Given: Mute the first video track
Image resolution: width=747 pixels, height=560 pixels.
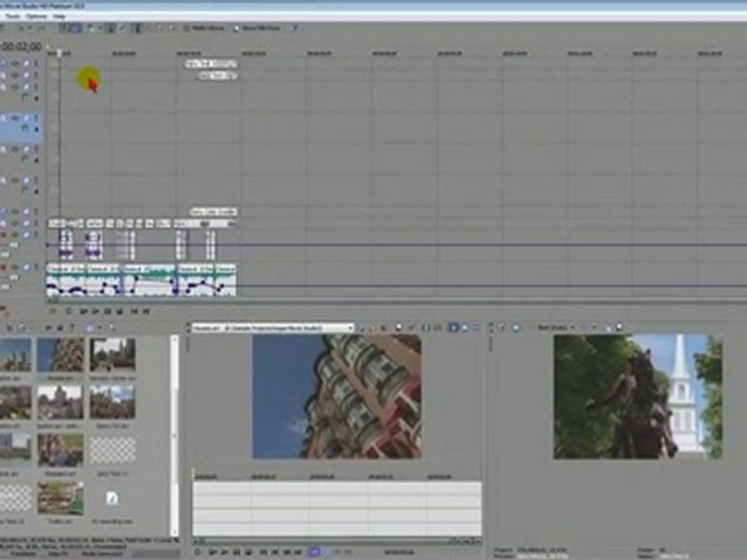Looking at the screenshot, I should pyautogui.click(x=26, y=63).
